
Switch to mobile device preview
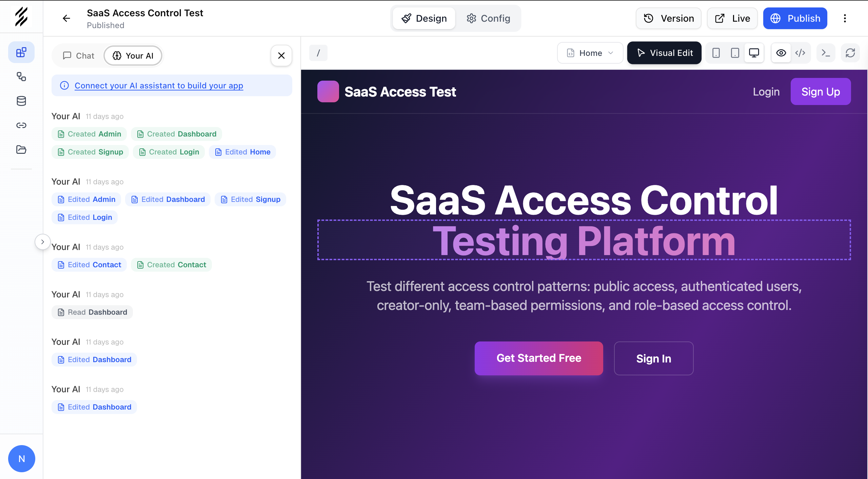coord(716,53)
